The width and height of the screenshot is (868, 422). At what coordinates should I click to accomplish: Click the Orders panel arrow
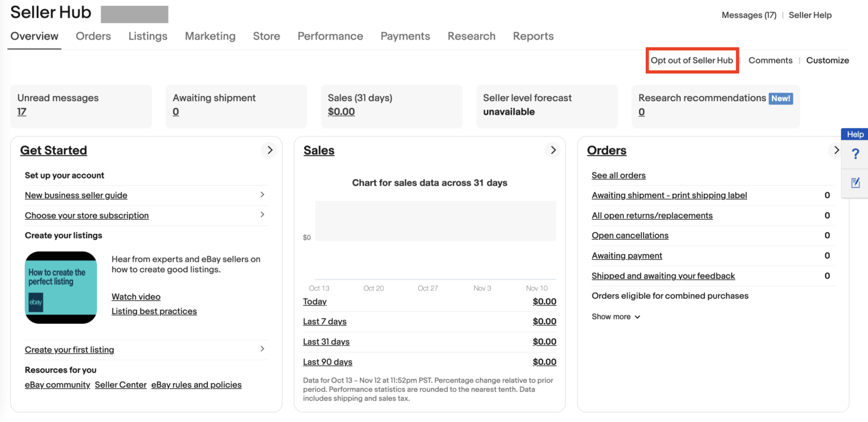836,150
